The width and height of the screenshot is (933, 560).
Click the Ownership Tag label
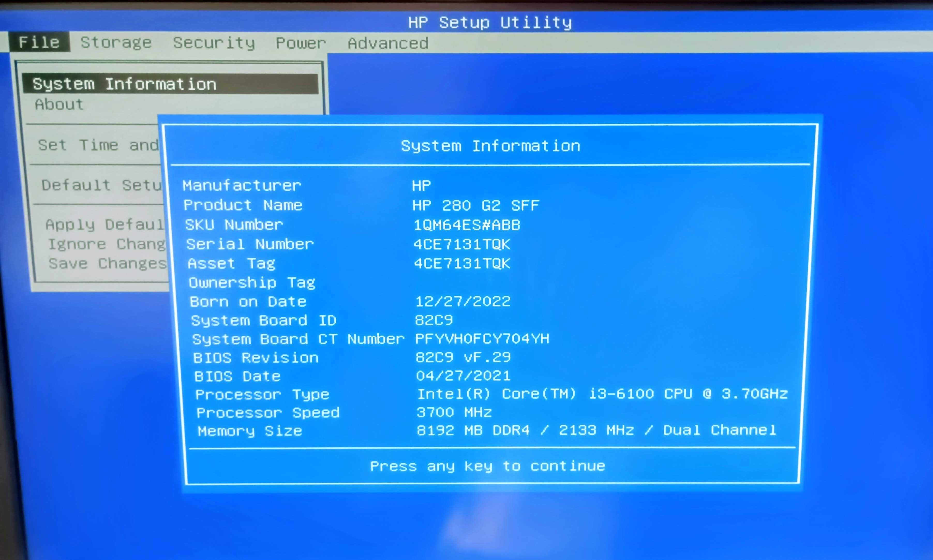tap(252, 283)
